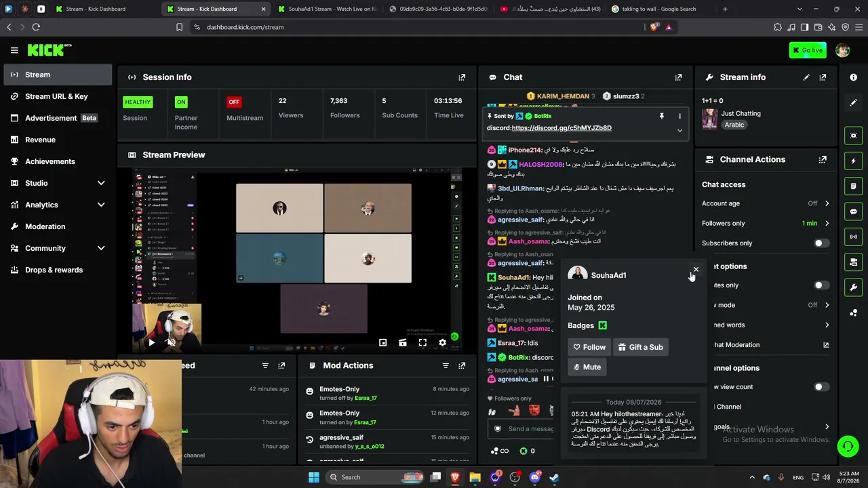This screenshot has height=488, width=868.
Task: Collapse the pinned message chevron
Action: (x=679, y=130)
